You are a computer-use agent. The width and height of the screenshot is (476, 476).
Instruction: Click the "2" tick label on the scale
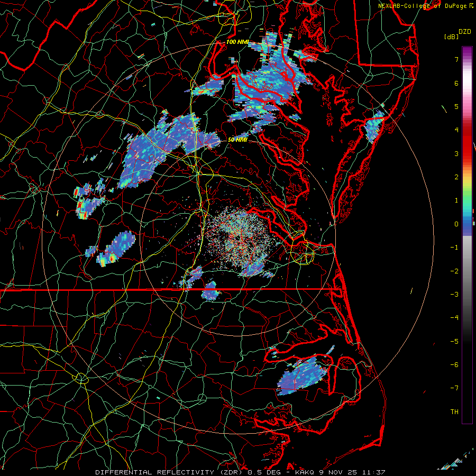pos(456,177)
